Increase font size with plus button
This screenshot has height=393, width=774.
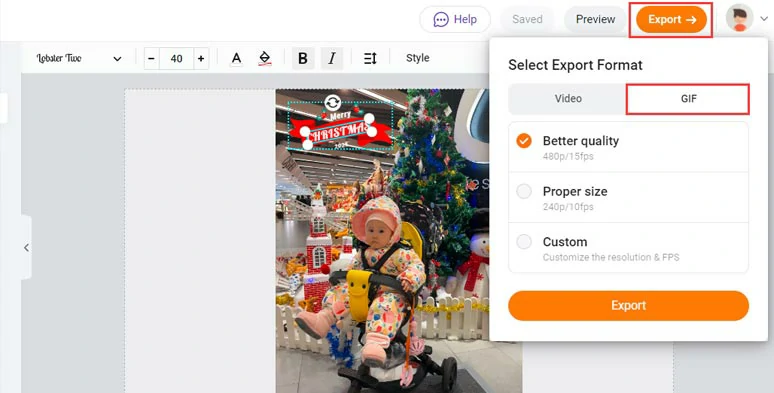201,59
